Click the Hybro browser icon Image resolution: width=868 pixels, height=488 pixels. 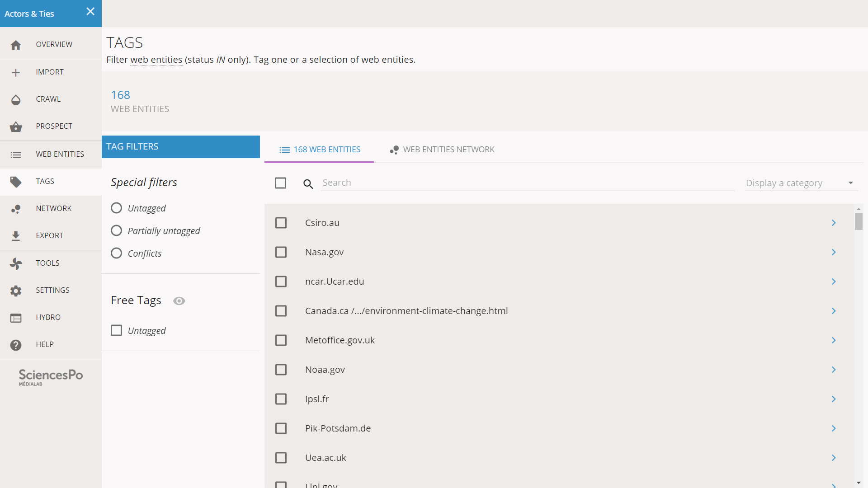[16, 318]
